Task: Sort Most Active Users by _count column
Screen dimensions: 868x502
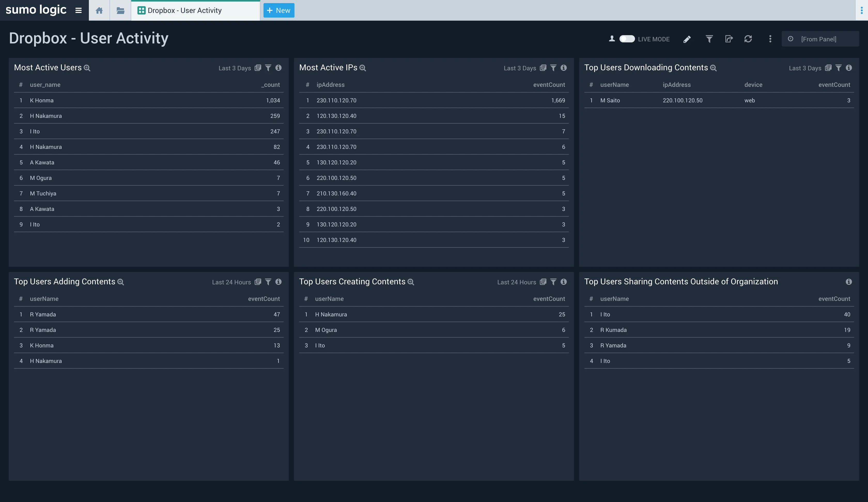Action: pos(270,85)
